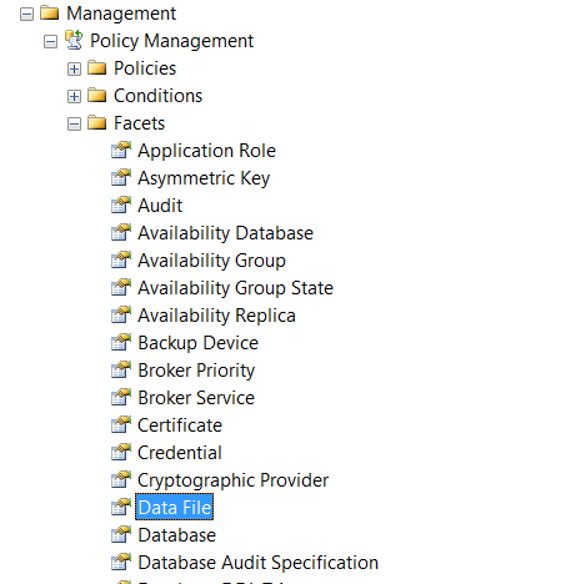Click the Backup Device facet icon
576x584 pixels.
121,343
